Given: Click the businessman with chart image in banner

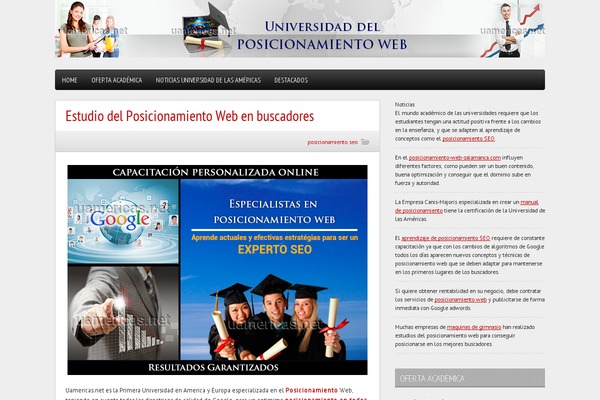Looking at the screenshot, I should point(512,29).
